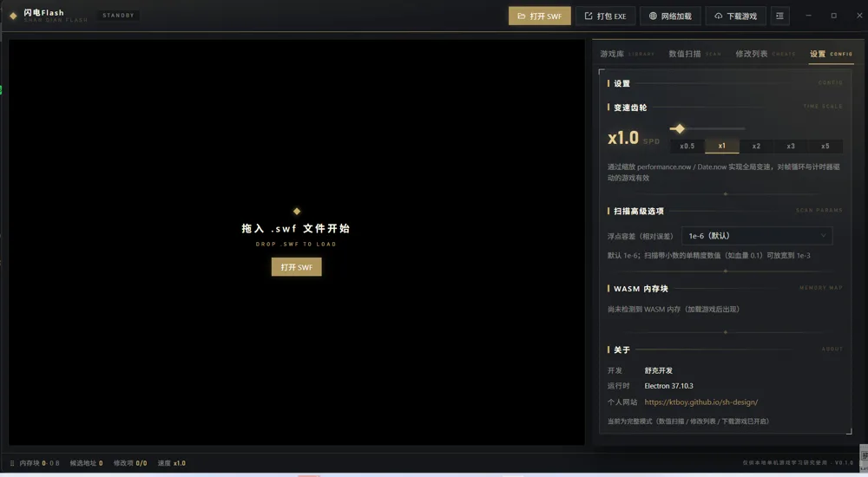Select the x5 speed preset
The height and width of the screenshot is (477, 868).
click(825, 146)
